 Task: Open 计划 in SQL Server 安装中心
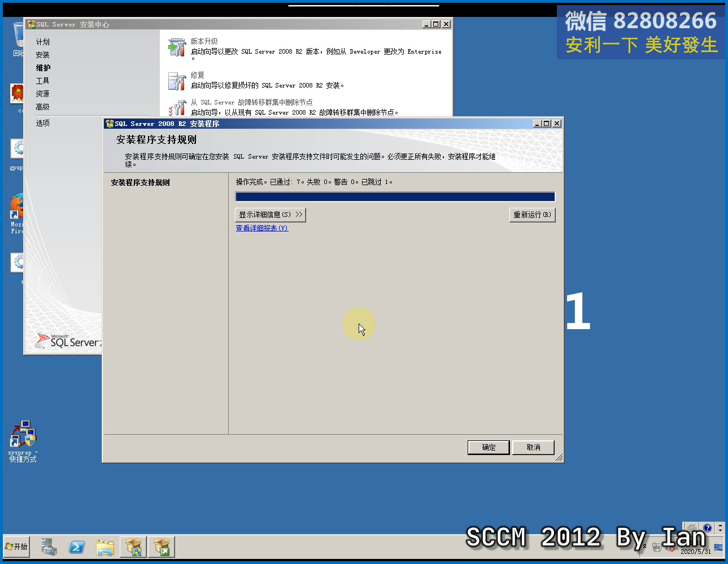coord(43,42)
